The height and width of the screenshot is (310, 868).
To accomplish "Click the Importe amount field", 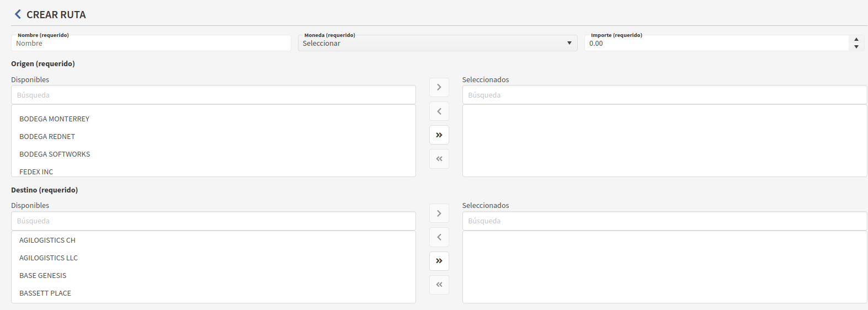I will (x=716, y=44).
